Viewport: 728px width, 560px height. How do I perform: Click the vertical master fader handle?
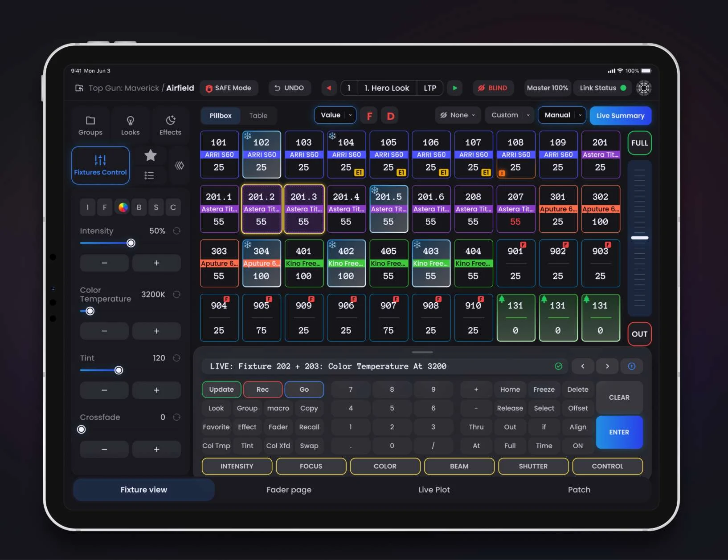639,238
